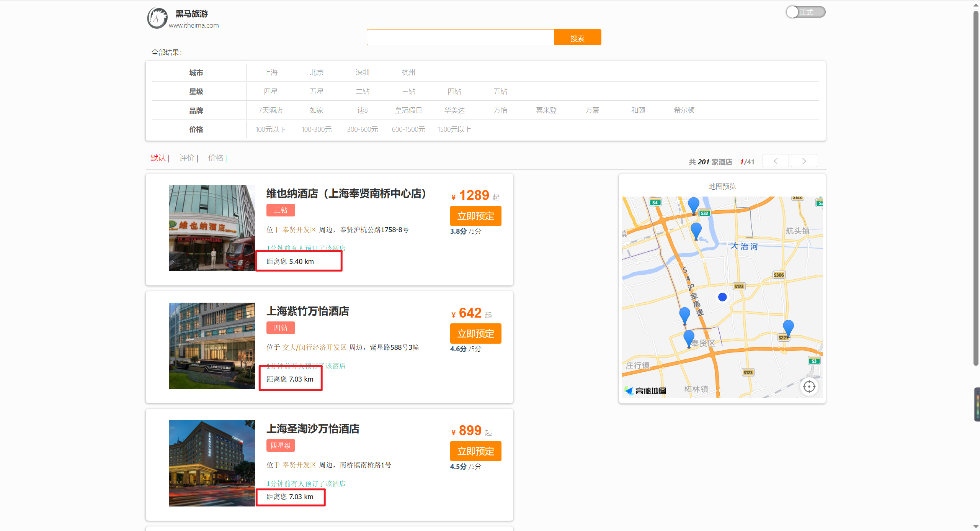Select star level 五星
Viewport: 980px width, 531px height.
(317, 91)
